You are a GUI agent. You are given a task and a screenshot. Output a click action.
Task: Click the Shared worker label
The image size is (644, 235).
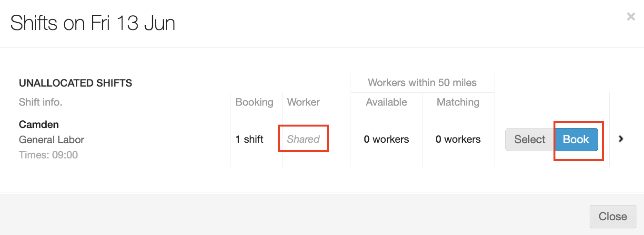coord(303,139)
